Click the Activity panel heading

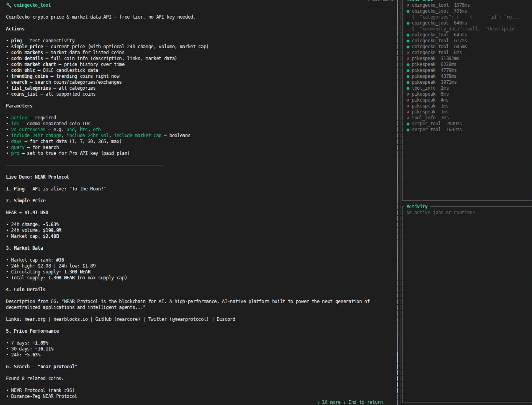(x=417, y=207)
